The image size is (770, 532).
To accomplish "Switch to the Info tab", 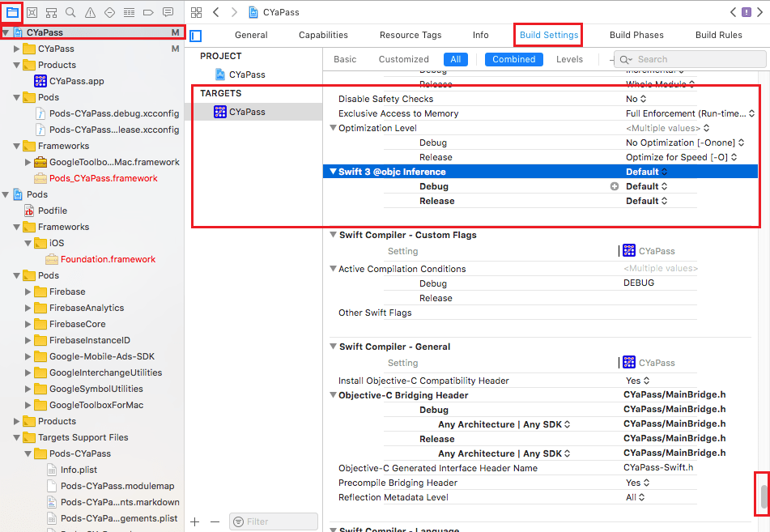I will (x=481, y=35).
